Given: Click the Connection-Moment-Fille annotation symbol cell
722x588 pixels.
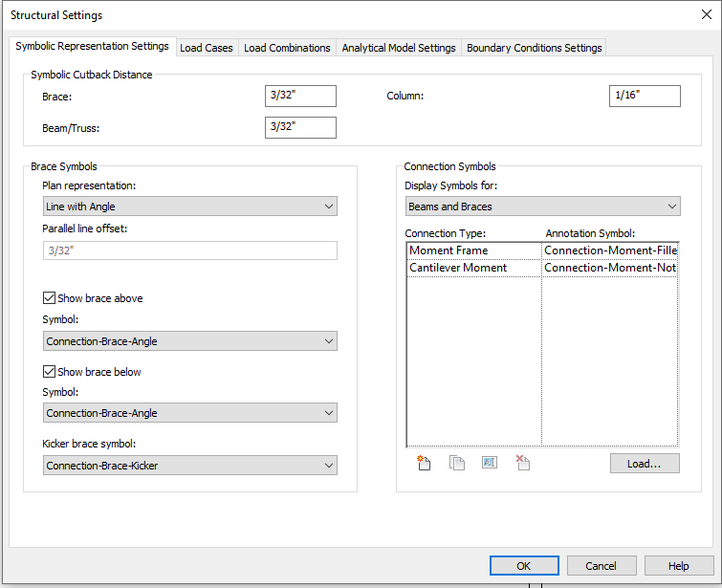Looking at the screenshot, I should tap(610, 250).
